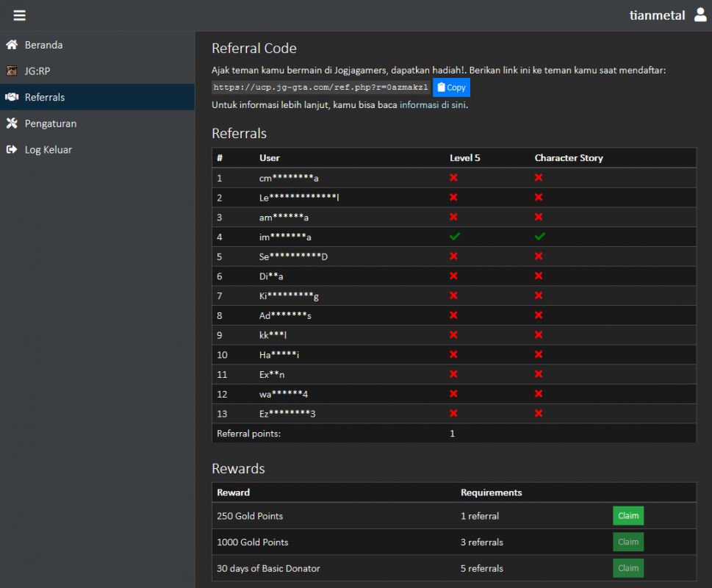
Task: Click the Referral Code heading
Action: 254,48
